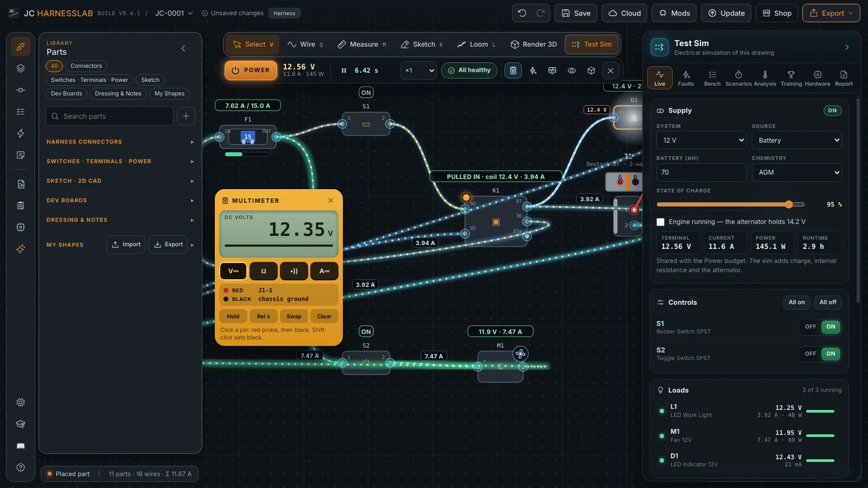
Task: Open the layers icon in left sidebar
Action: click(x=21, y=68)
